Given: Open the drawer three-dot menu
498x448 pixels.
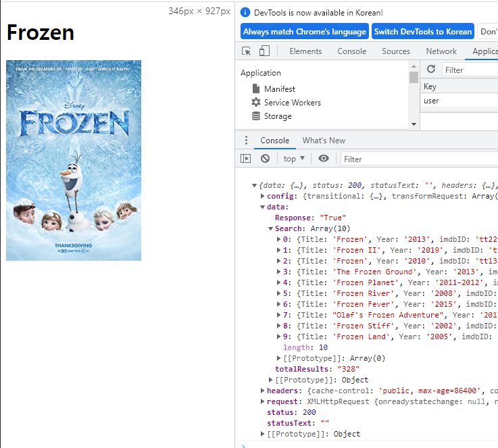Looking at the screenshot, I should tap(246, 140).
